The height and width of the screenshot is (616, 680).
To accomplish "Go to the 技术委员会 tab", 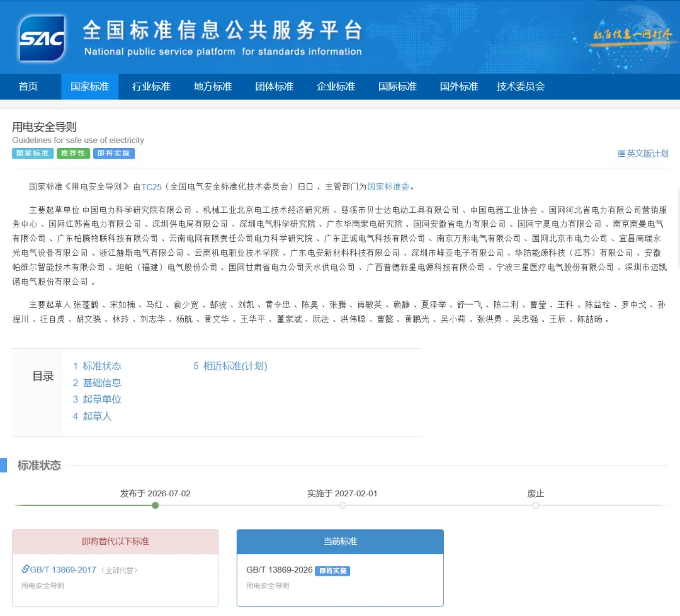I will [521, 86].
